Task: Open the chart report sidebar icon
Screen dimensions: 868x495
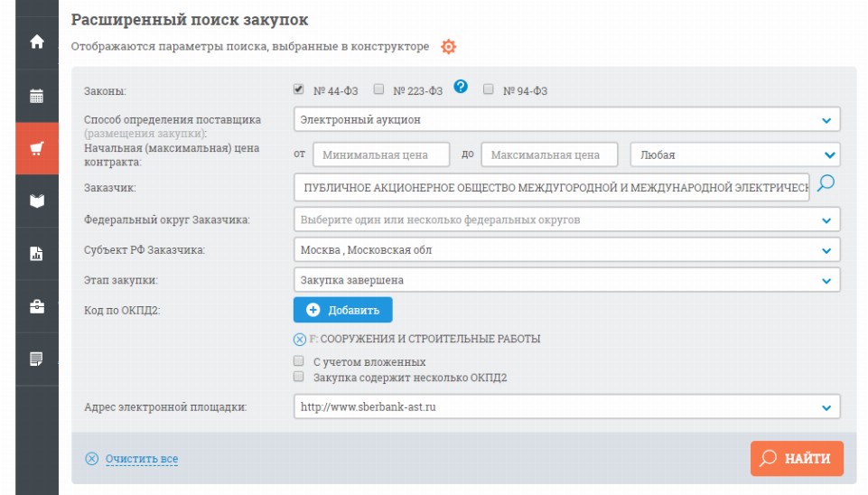Action: [37, 254]
